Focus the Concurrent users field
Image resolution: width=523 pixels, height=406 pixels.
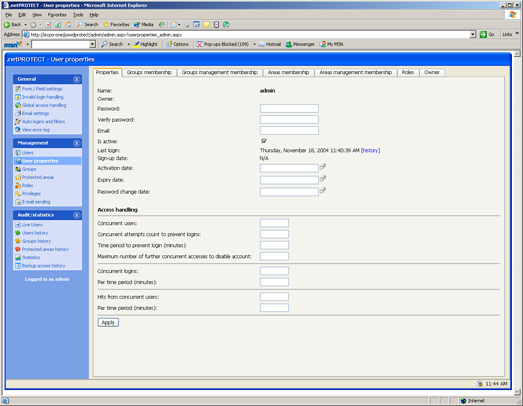(x=274, y=223)
